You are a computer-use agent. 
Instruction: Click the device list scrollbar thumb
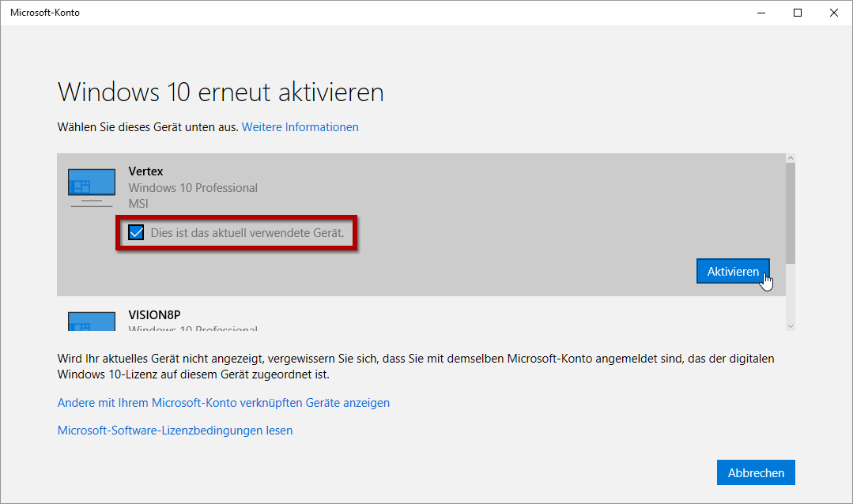coord(790,212)
